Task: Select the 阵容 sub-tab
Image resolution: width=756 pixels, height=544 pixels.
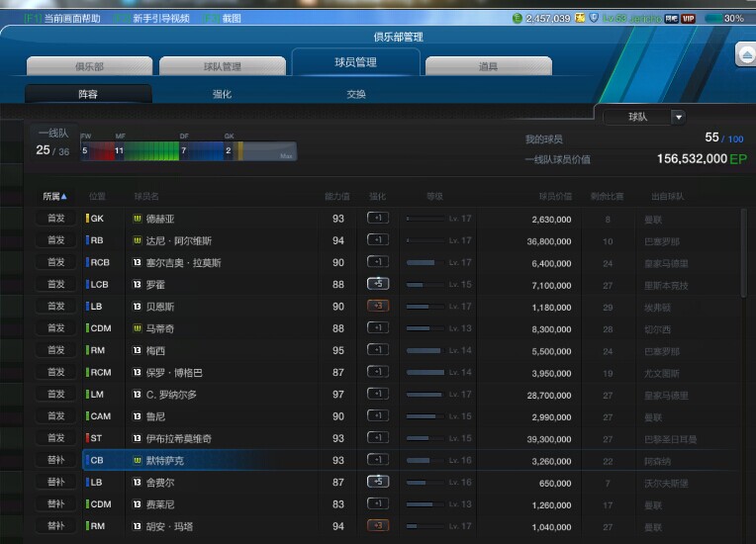Action: (88, 94)
